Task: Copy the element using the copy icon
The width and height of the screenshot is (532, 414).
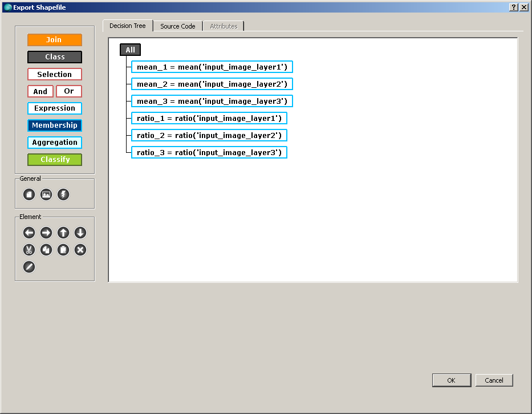Action: pos(46,250)
